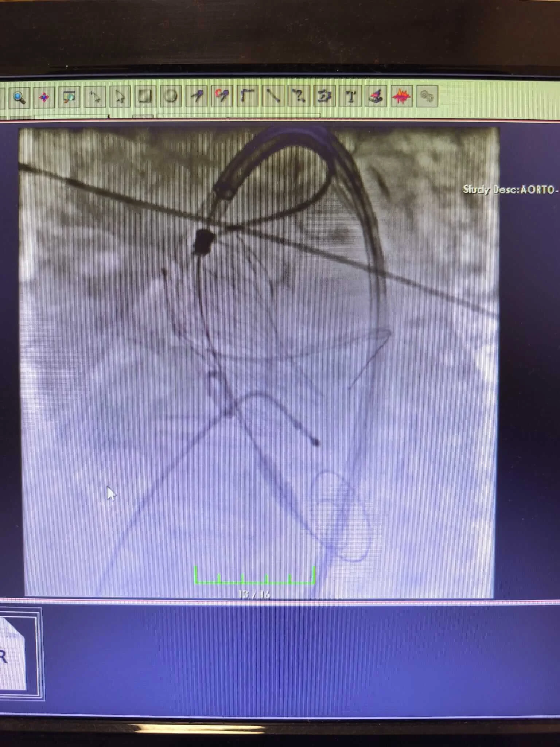Image resolution: width=560 pixels, height=747 pixels.
Task: Click the eraser stamp tool icon
Action: click(x=376, y=96)
